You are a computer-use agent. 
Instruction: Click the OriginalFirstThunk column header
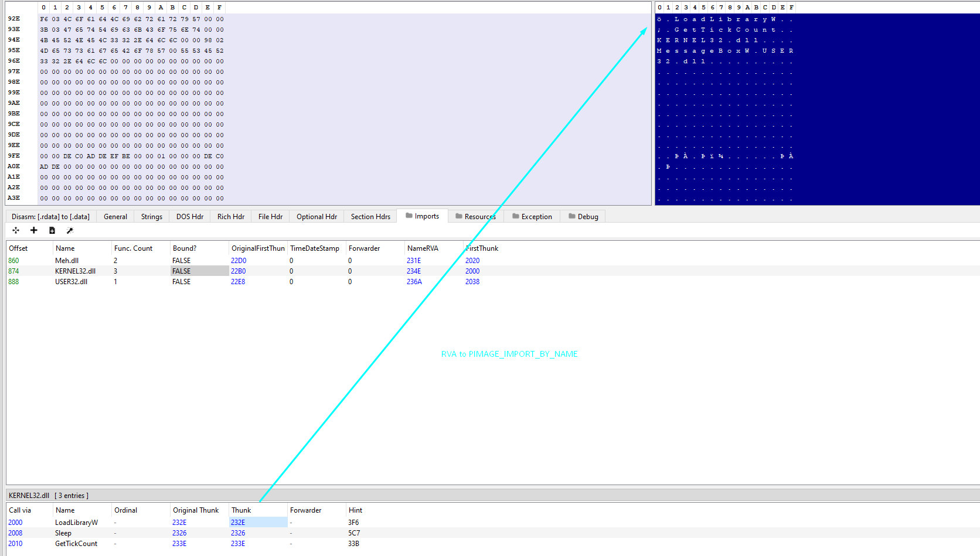tap(258, 248)
